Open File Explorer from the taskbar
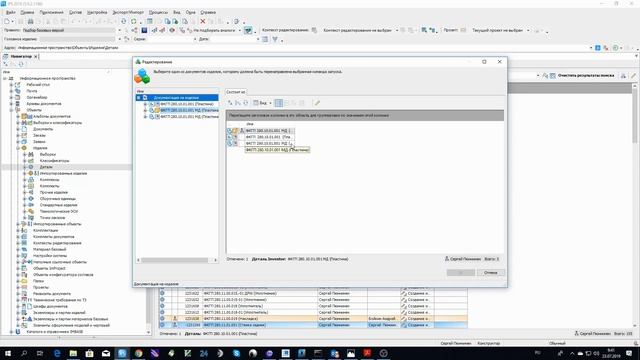This screenshot has height=360, width=640. (x=73, y=353)
